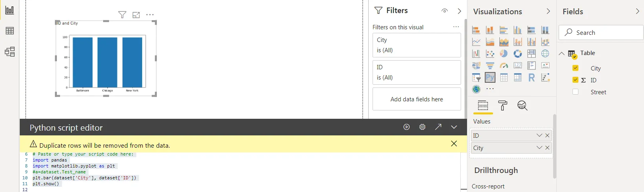Collapse the Visualizations pane

548,11
